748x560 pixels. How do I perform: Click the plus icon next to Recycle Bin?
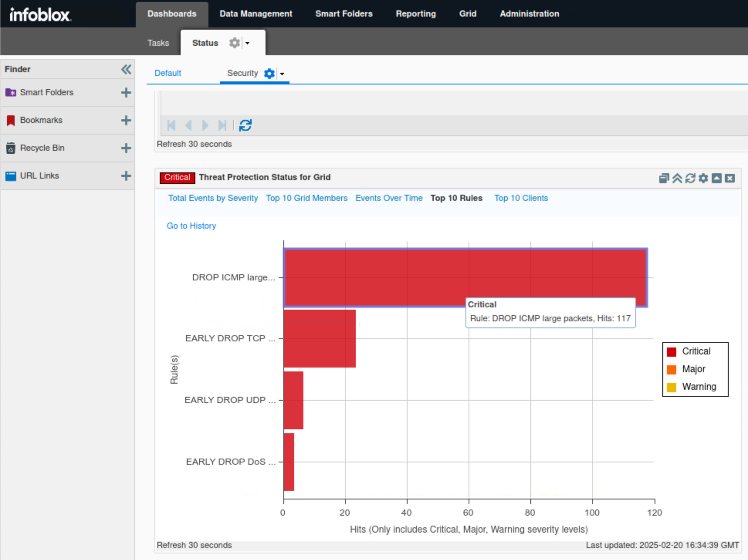click(126, 148)
